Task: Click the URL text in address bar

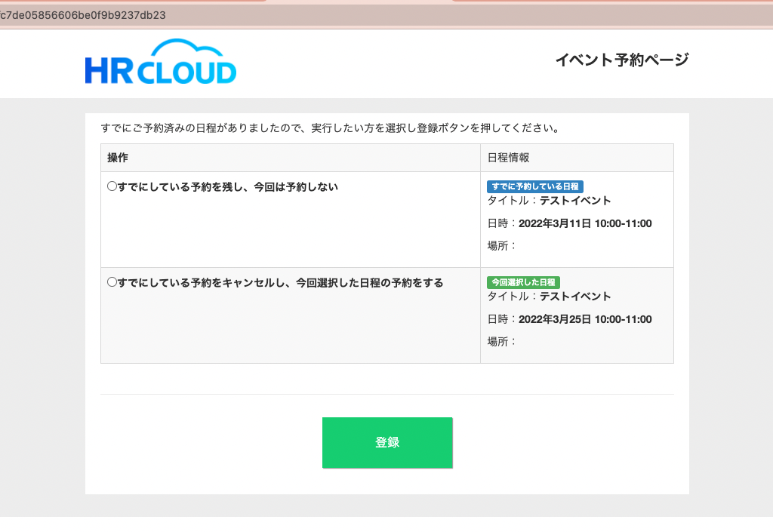Action: 83,15
